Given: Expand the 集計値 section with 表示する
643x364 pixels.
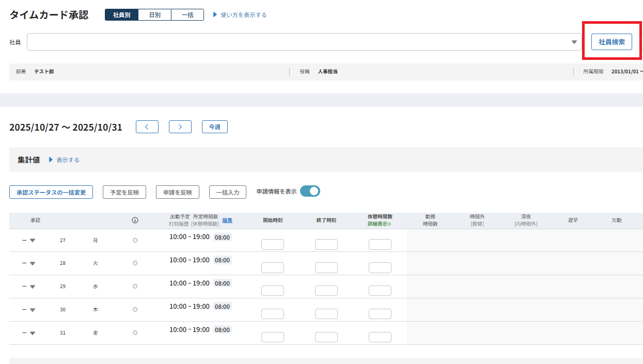Looking at the screenshot, I should (x=64, y=160).
